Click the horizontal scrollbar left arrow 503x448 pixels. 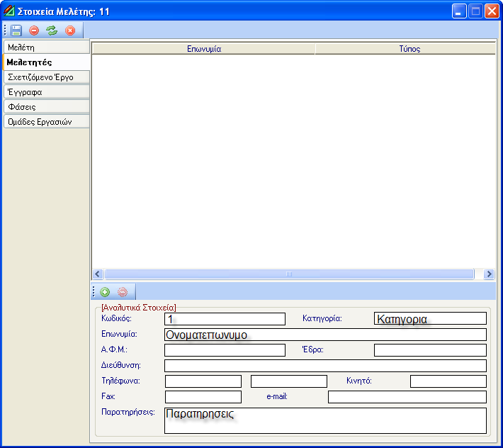coord(98,274)
